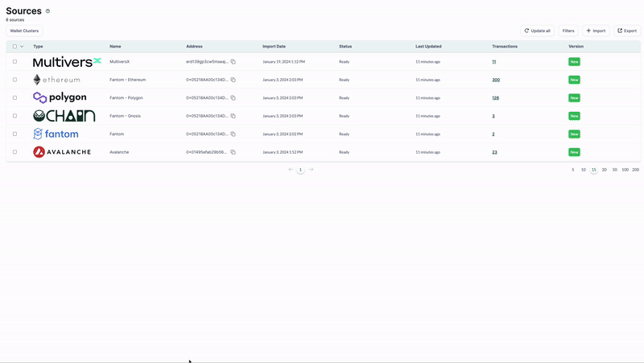Open Fantom - Gnosis 3 transactions link
Screen dimensions: 644x363
click(493, 116)
